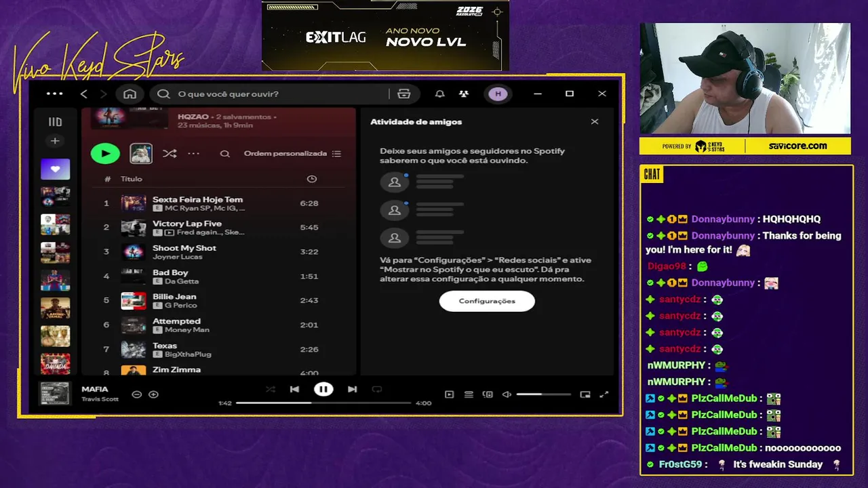Open the Browse icon in the search bar
The image size is (868, 488).
click(404, 94)
